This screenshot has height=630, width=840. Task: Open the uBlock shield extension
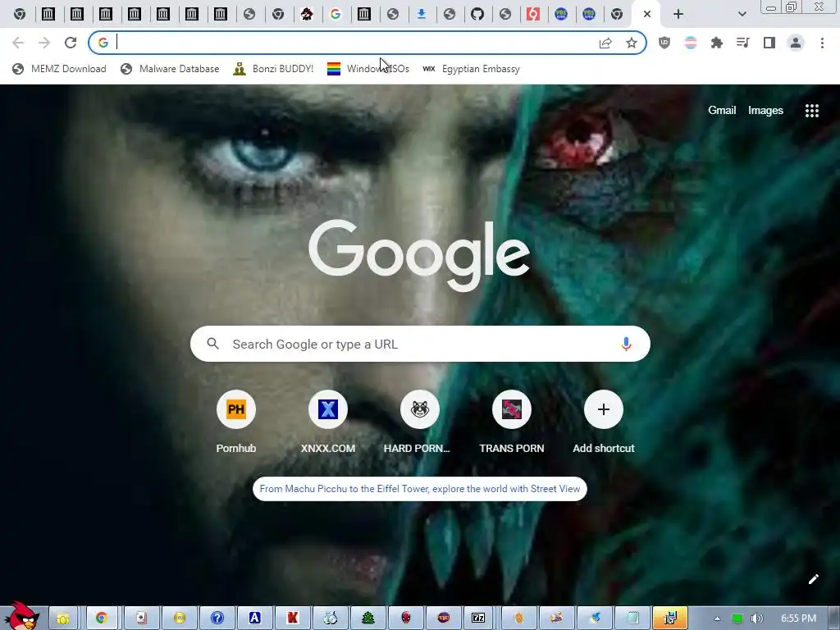(x=664, y=43)
